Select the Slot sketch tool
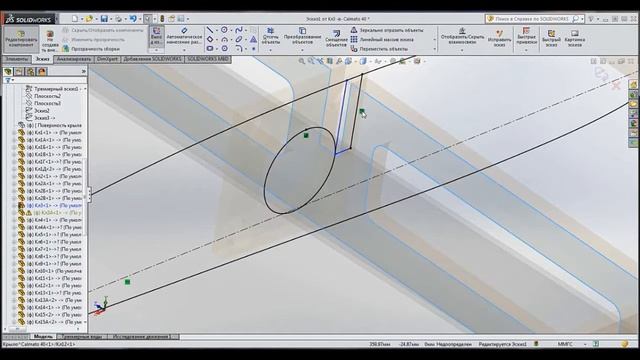The height and width of the screenshot is (360, 640). pos(210,49)
